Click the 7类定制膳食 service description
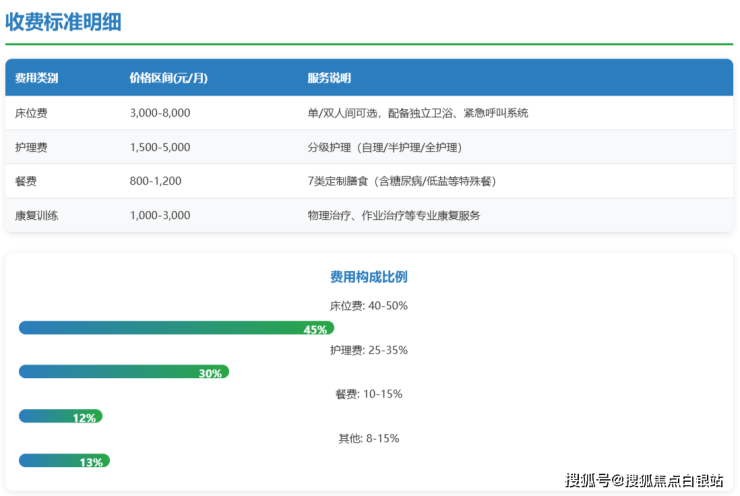740x496 pixels. coord(402,181)
